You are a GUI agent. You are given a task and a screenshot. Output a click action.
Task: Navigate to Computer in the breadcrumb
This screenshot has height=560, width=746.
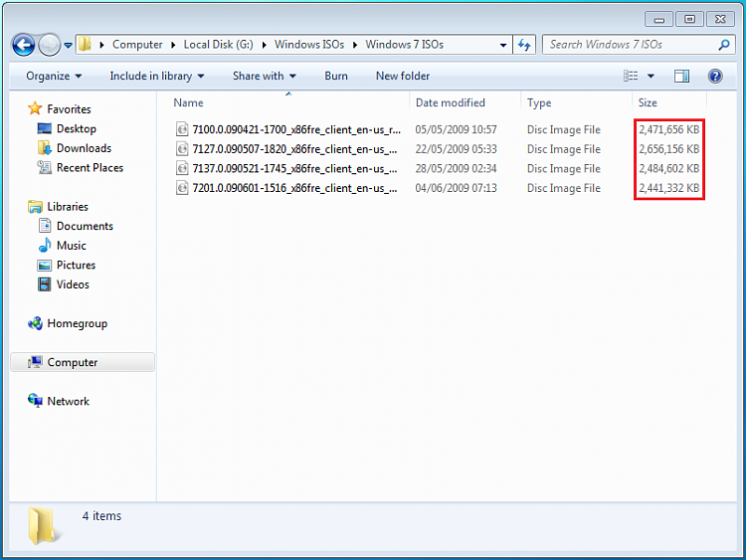click(x=137, y=44)
